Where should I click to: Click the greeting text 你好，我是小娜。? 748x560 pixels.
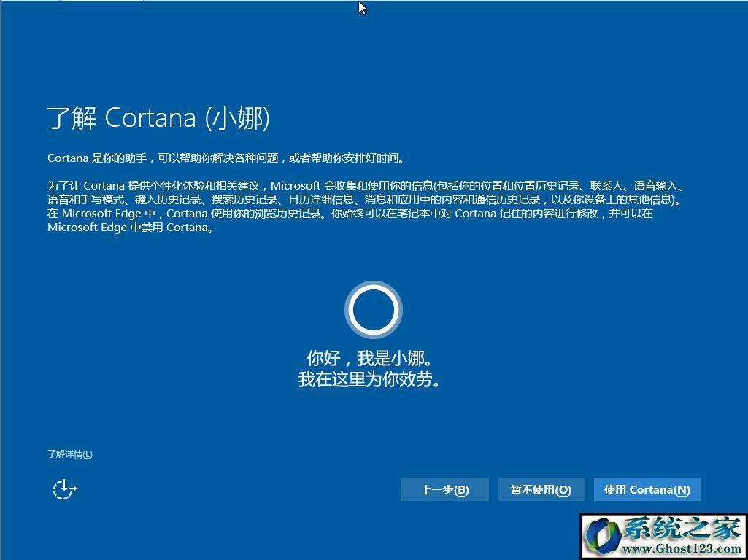click(x=370, y=359)
